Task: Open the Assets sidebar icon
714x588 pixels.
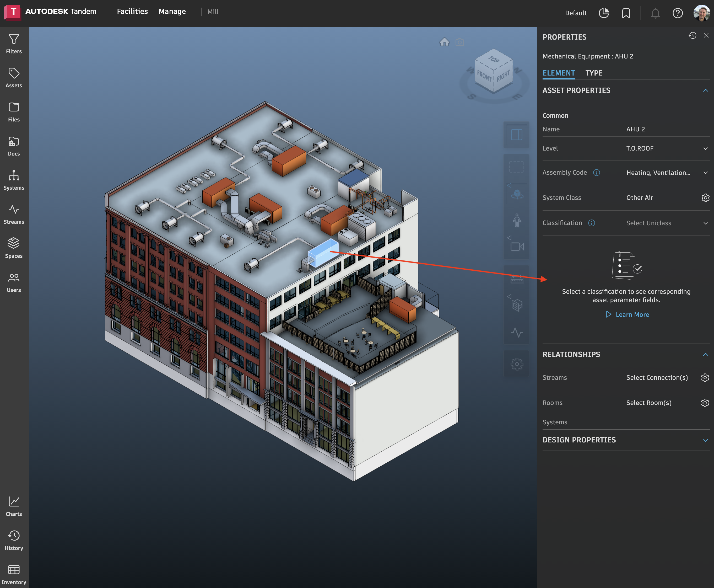Action: (x=14, y=78)
